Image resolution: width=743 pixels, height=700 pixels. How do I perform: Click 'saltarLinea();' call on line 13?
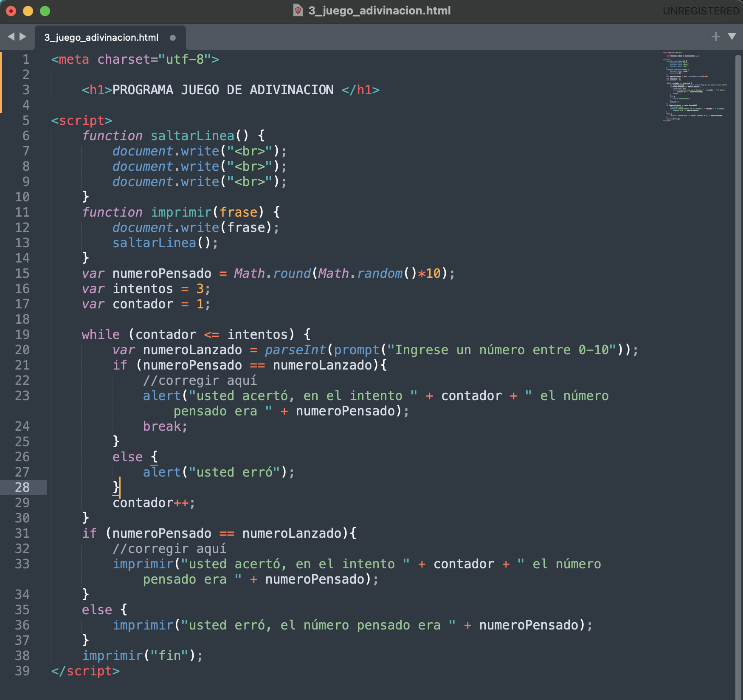coord(165,243)
